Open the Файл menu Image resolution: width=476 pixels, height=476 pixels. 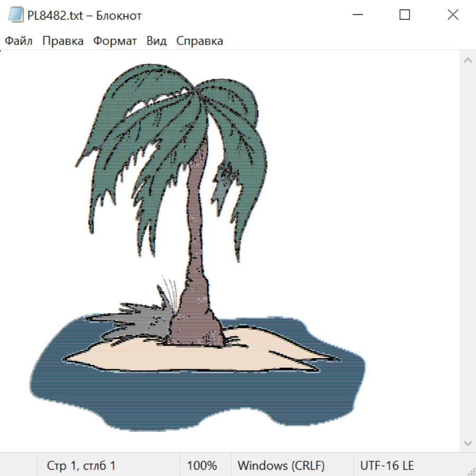click(x=19, y=41)
